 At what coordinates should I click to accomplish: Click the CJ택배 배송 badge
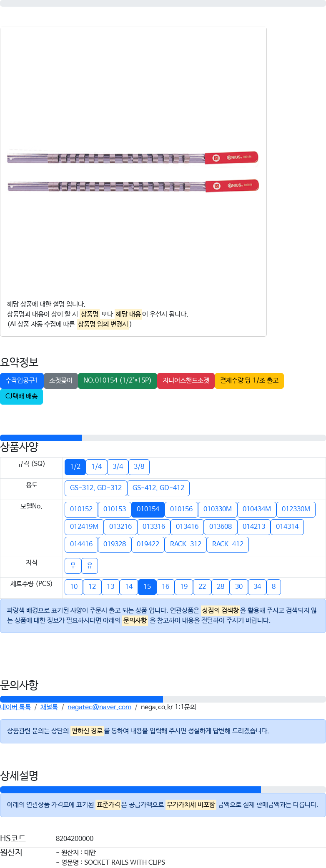tap(21, 396)
